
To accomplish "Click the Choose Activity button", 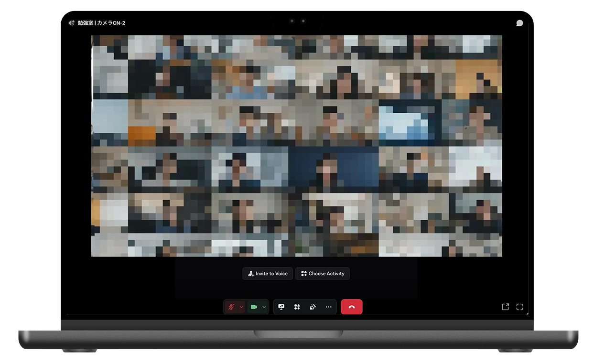I will point(323,274).
